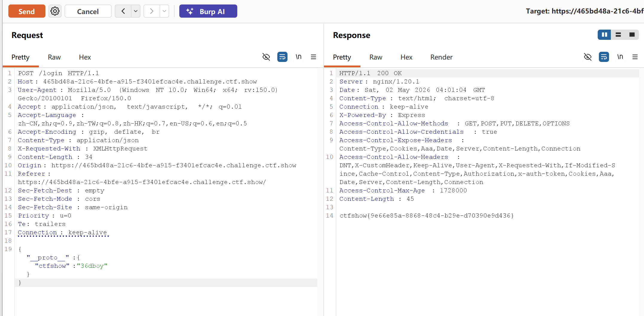Select side-by-side layout view icon
Image resolution: width=644 pixels, height=316 pixels.
pos(604,35)
